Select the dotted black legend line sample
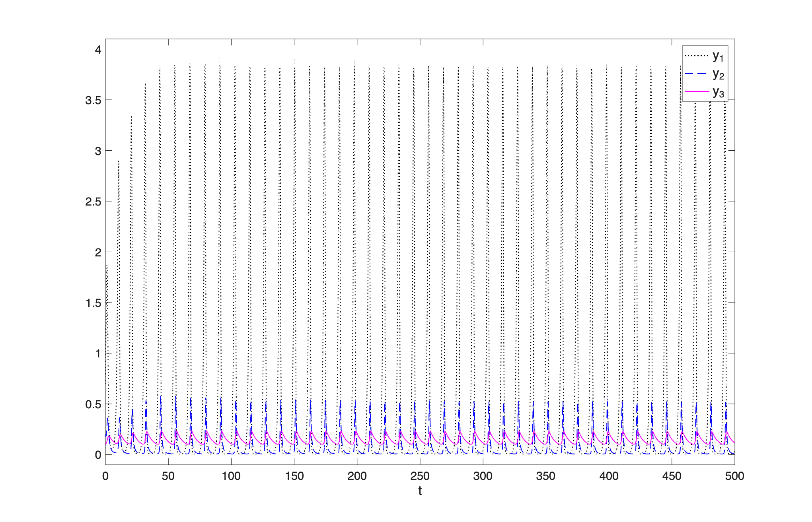The width and height of the screenshot is (812, 522). coord(697,56)
